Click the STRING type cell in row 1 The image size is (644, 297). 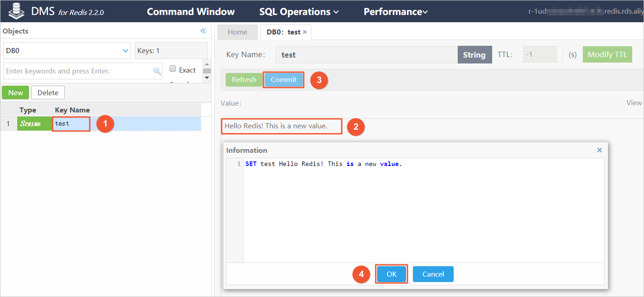tap(34, 124)
